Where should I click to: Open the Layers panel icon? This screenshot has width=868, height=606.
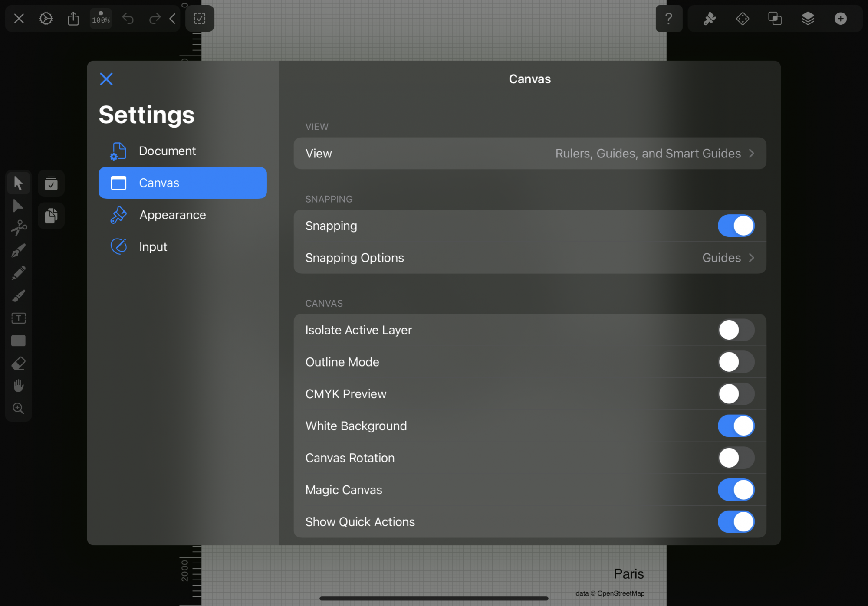click(808, 19)
